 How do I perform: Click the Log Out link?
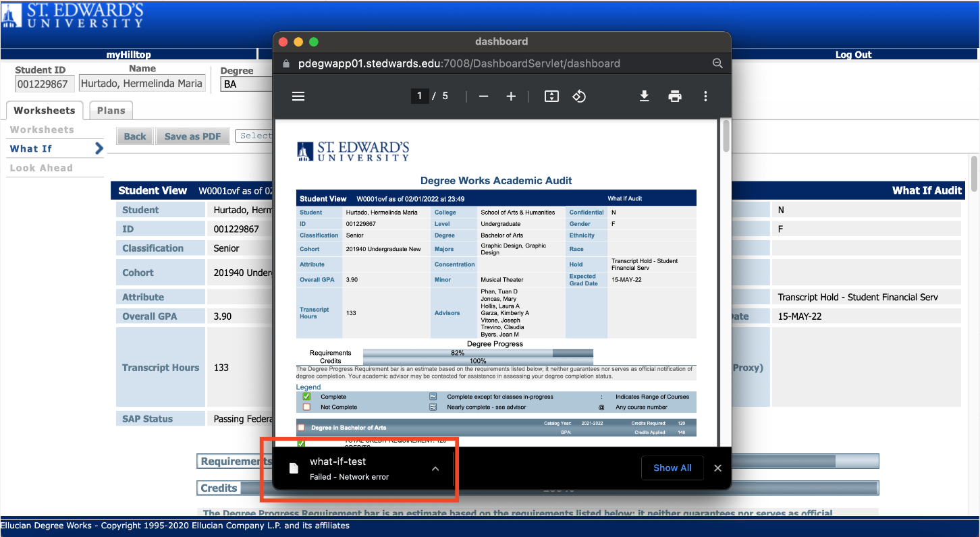point(854,55)
